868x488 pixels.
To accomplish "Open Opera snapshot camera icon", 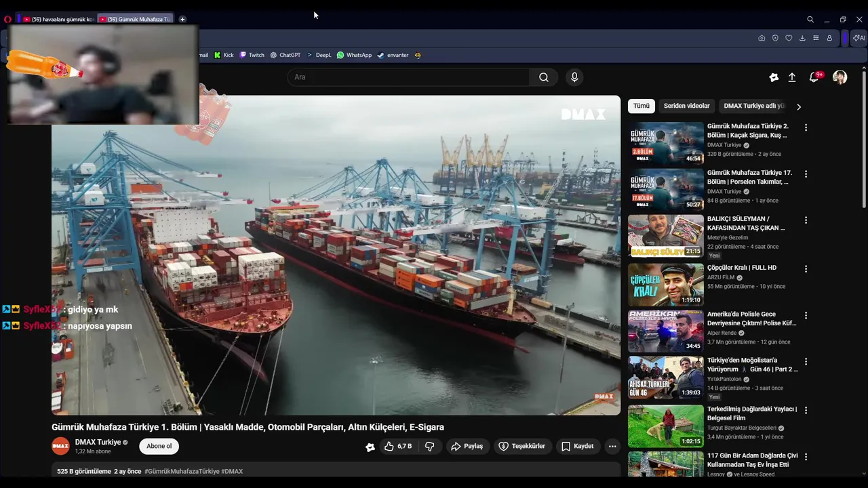I will [762, 38].
